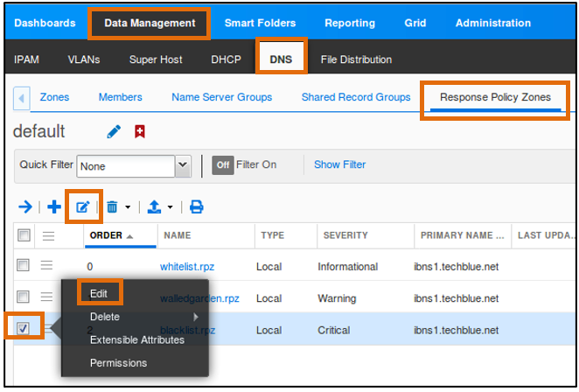
Task: Open the Data Management tab
Action: point(150,23)
